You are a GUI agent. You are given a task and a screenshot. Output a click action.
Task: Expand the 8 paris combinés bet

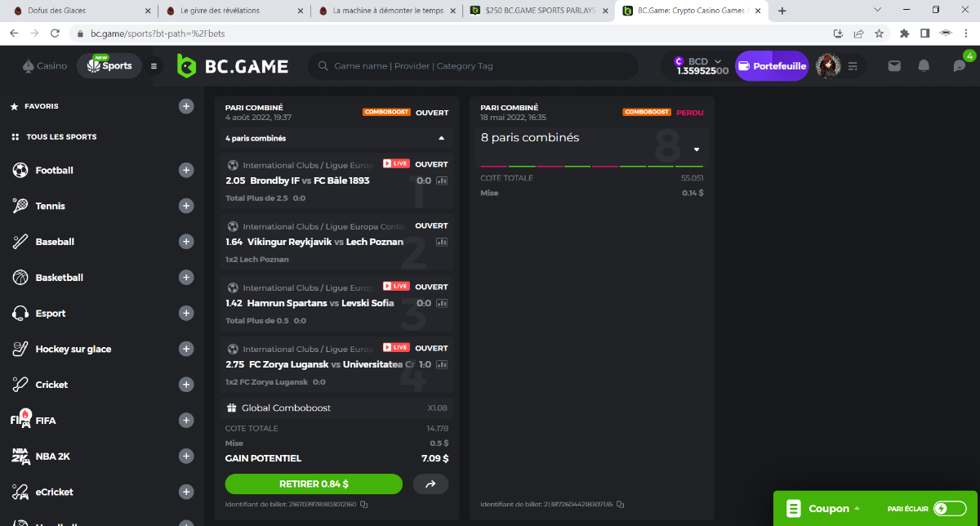697,149
